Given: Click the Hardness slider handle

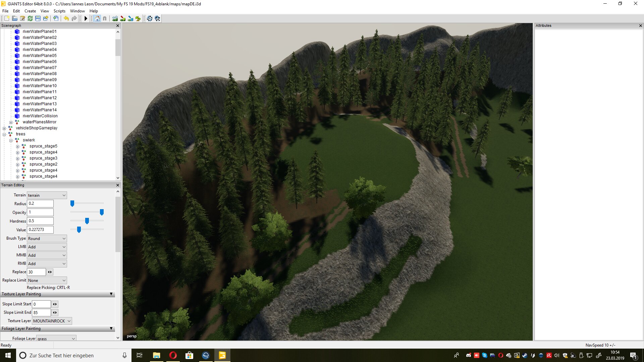Looking at the screenshot, I should (87, 221).
